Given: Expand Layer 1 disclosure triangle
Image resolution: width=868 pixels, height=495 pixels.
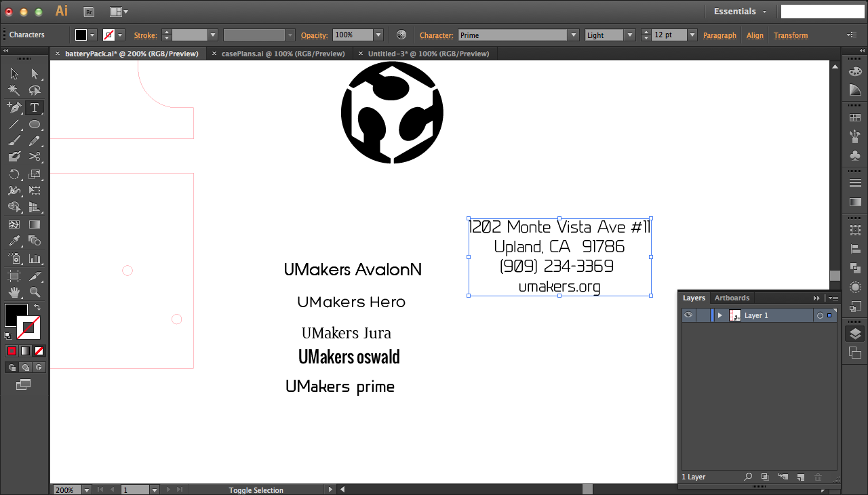Looking at the screenshot, I should 719,315.
